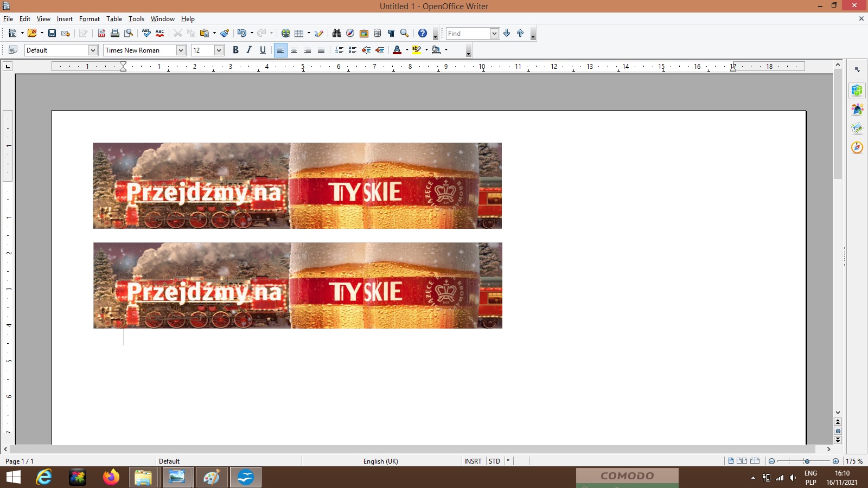
Task: Expand the Font Name dropdown
Action: 181,50
